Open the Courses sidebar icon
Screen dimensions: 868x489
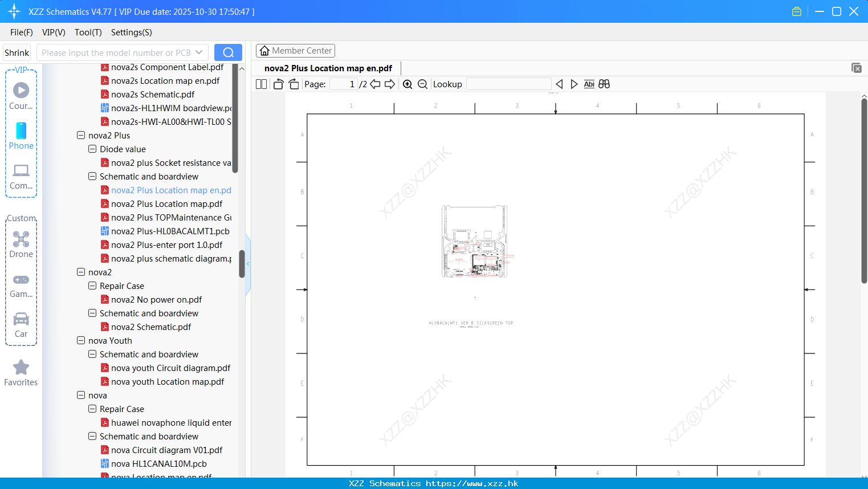tap(21, 96)
